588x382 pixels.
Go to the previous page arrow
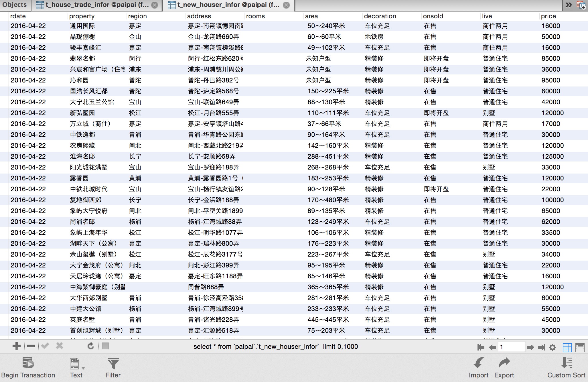pyautogui.click(x=492, y=347)
